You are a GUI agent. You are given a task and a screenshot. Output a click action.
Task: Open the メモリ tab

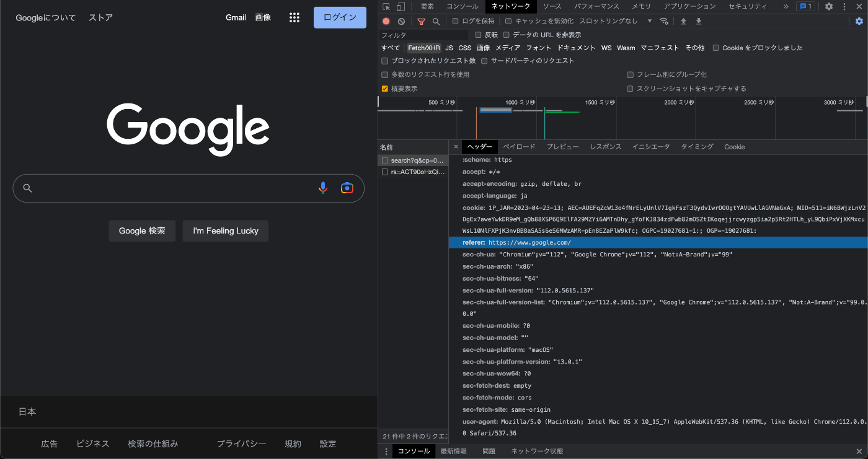click(x=642, y=6)
